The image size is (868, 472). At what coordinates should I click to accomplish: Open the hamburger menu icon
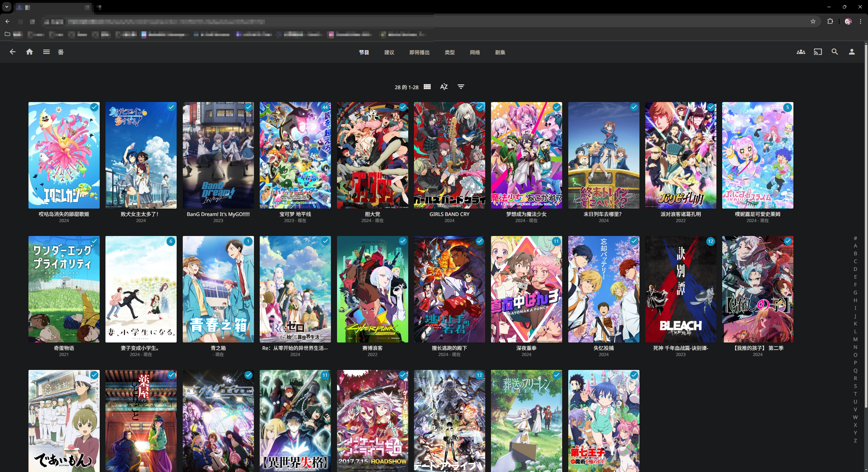[x=46, y=52]
